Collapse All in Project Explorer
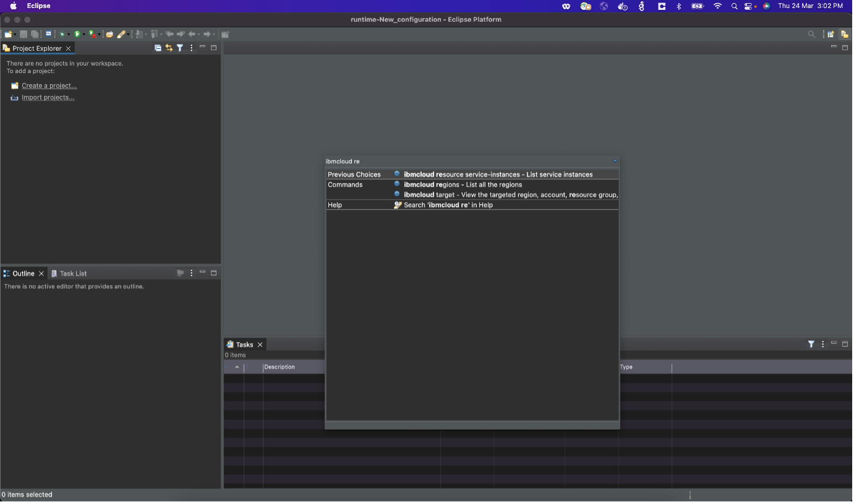The image size is (854, 504). (158, 48)
